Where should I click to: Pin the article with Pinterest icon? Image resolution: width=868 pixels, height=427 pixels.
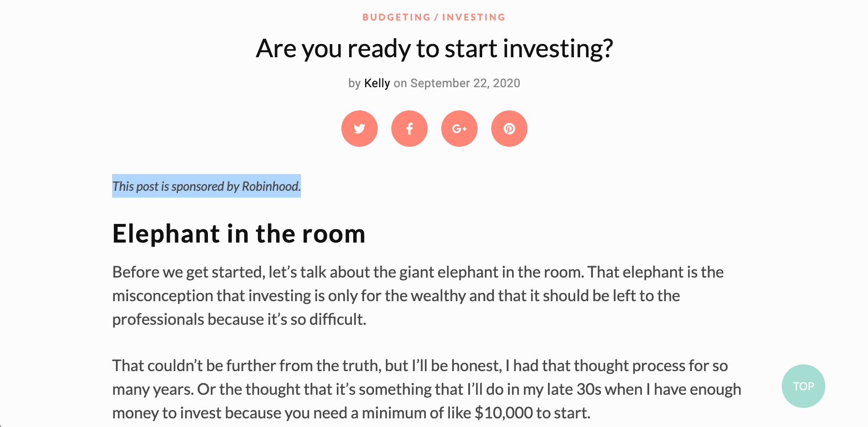click(509, 129)
